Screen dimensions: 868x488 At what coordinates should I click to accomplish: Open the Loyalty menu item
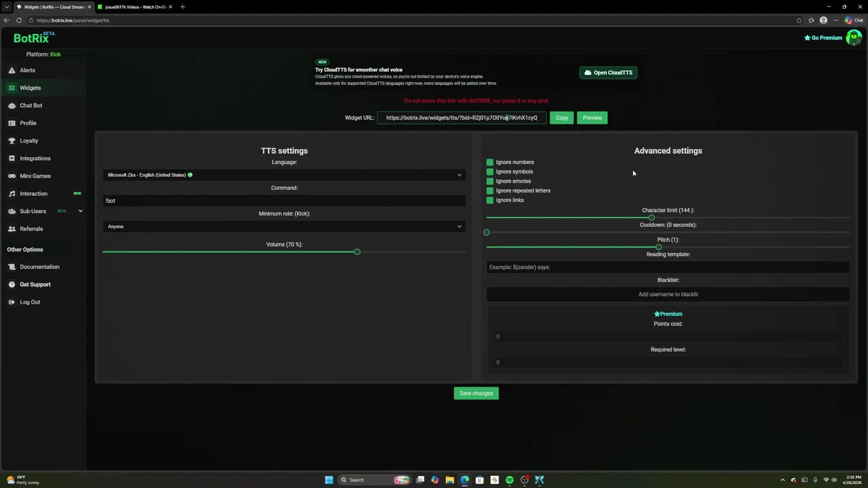click(x=43, y=141)
